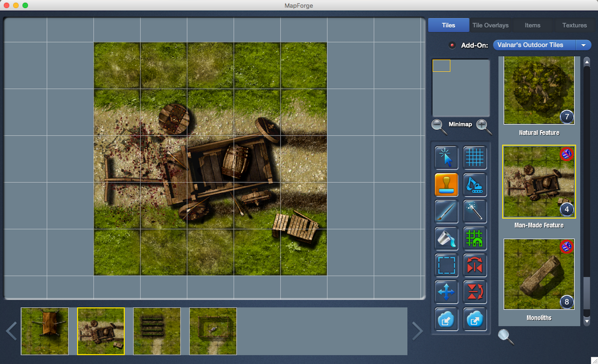Switch to the Items tab
This screenshot has width=598, height=364.
click(x=532, y=25)
